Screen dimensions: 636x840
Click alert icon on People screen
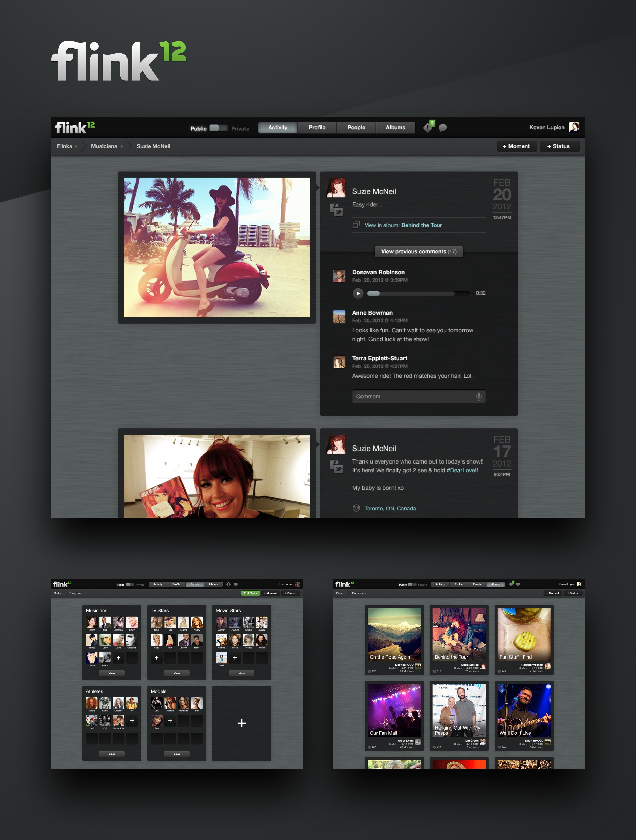(228, 584)
